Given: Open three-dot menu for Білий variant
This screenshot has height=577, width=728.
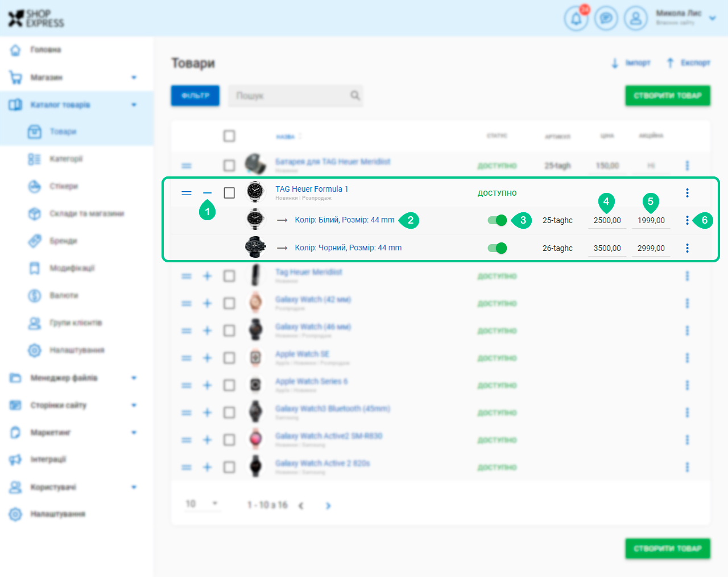Looking at the screenshot, I should [687, 220].
